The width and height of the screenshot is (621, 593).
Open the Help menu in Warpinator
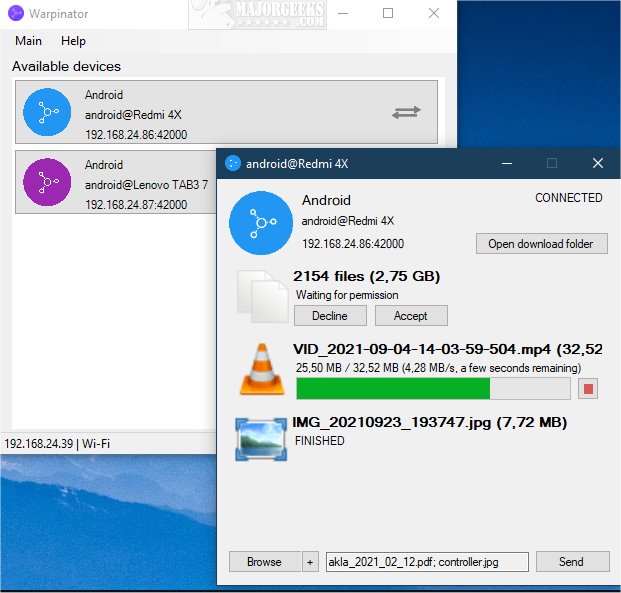[x=73, y=41]
